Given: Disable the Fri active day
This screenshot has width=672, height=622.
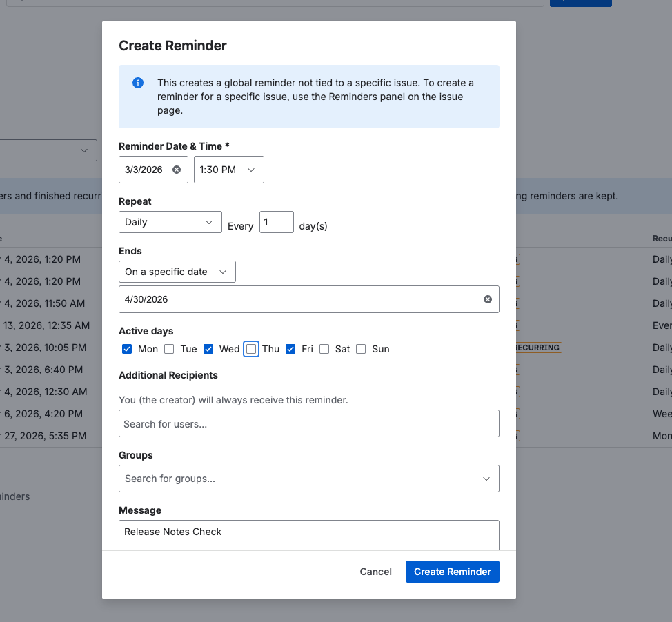Looking at the screenshot, I should point(291,349).
